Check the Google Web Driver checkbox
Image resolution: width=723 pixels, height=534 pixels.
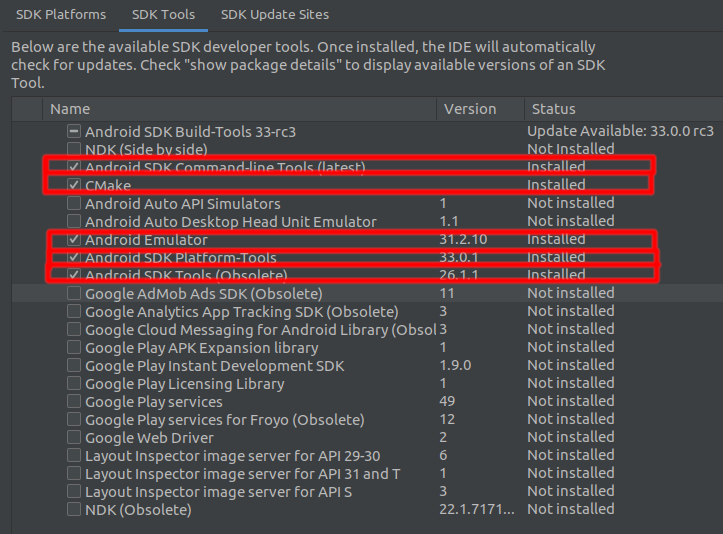[x=74, y=437]
